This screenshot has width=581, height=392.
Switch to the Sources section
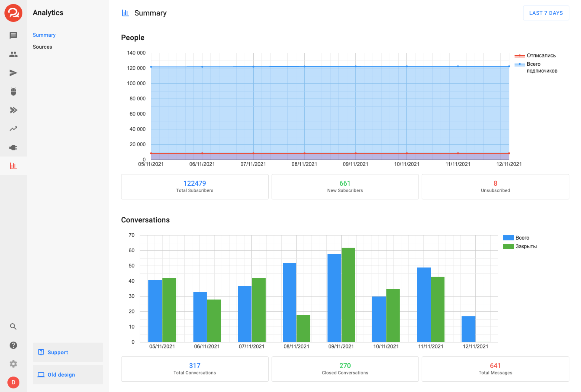[x=42, y=47]
